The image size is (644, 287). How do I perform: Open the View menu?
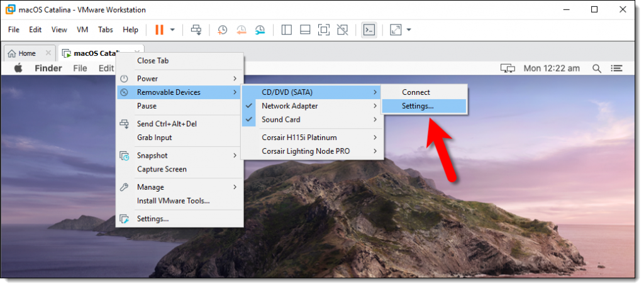click(x=59, y=30)
